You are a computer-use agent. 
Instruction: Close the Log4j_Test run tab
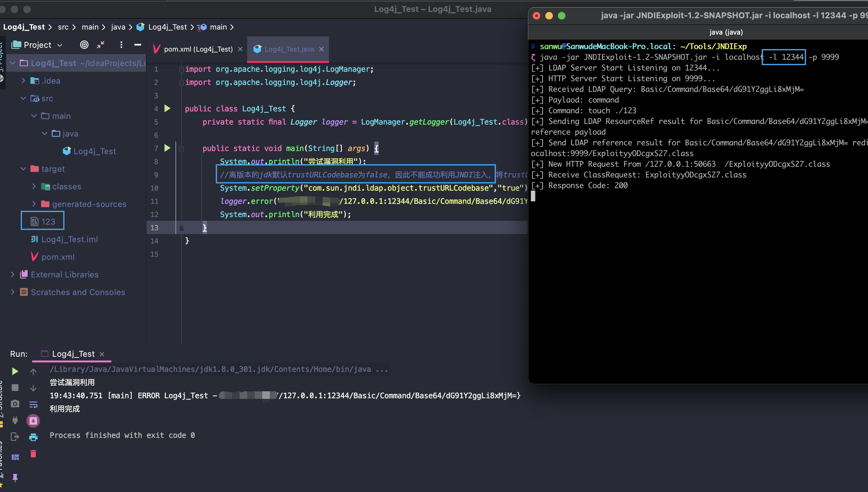point(102,354)
